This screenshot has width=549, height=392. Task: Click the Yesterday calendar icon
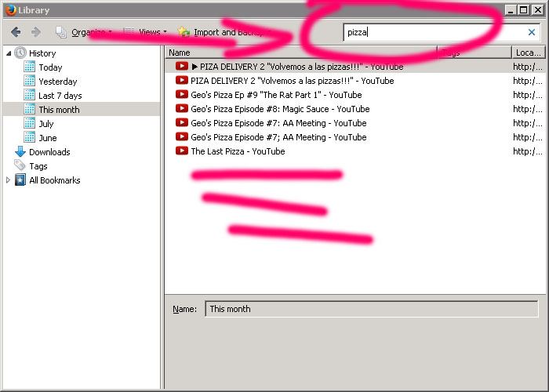point(30,81)
